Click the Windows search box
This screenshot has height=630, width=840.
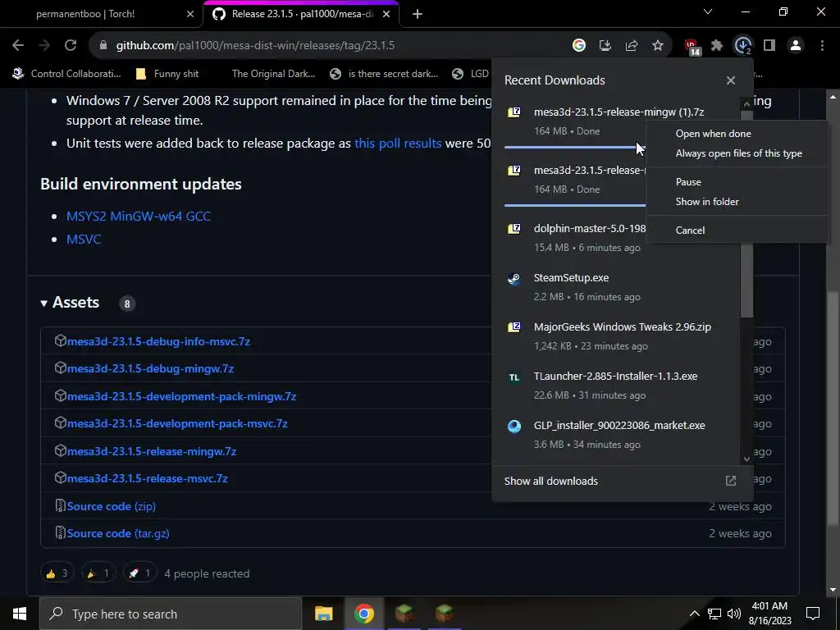(x=171, y=614)
